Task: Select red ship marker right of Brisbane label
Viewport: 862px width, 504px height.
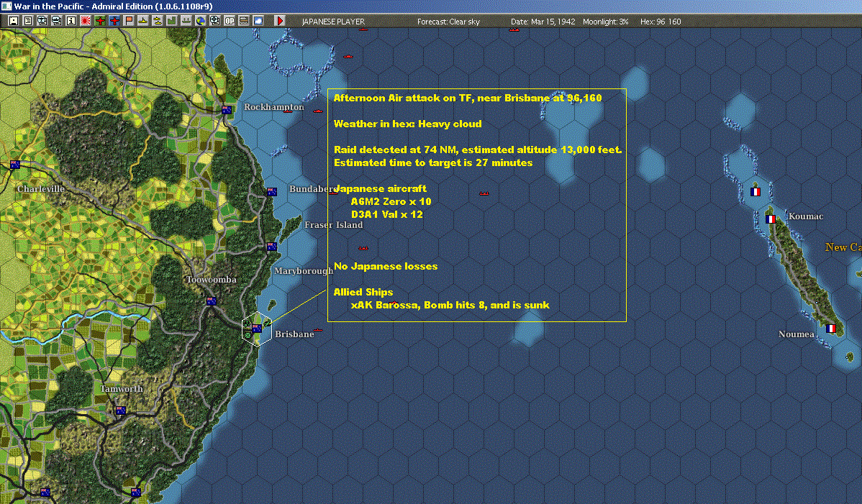Action: [318, 331]
